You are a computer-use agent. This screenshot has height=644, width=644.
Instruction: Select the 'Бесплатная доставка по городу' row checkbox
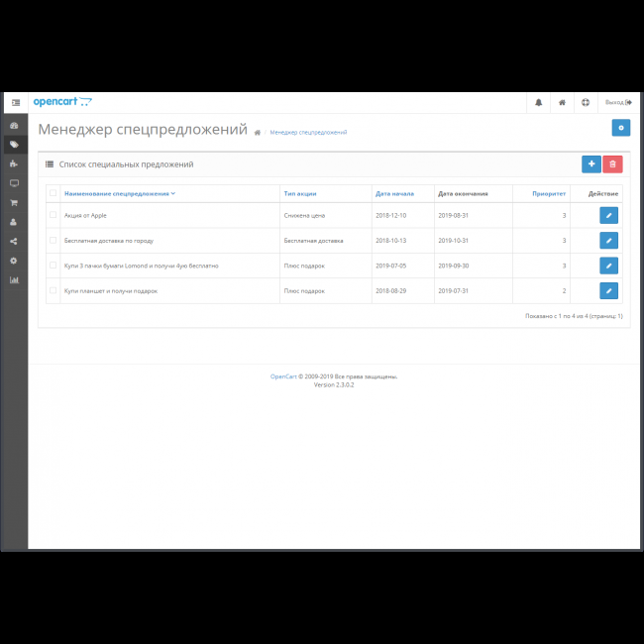click(x=54, y=240)
